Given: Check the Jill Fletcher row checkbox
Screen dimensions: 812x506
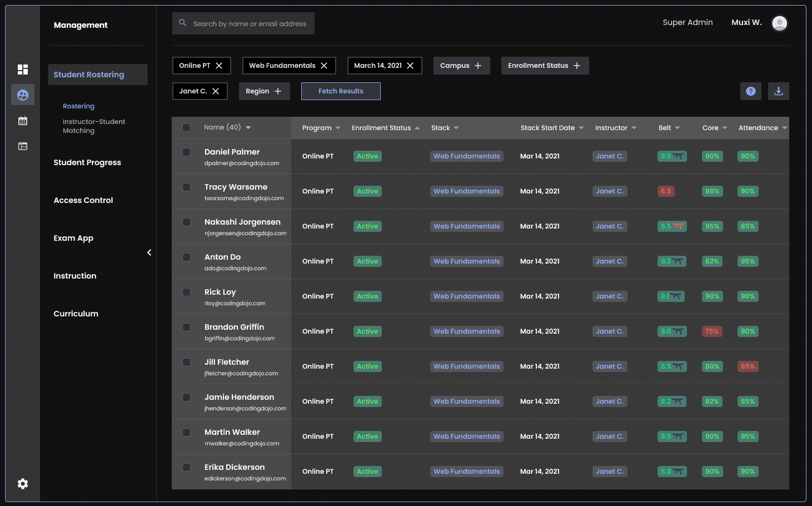Looking at the screenshot, I should tap(187, 362).
